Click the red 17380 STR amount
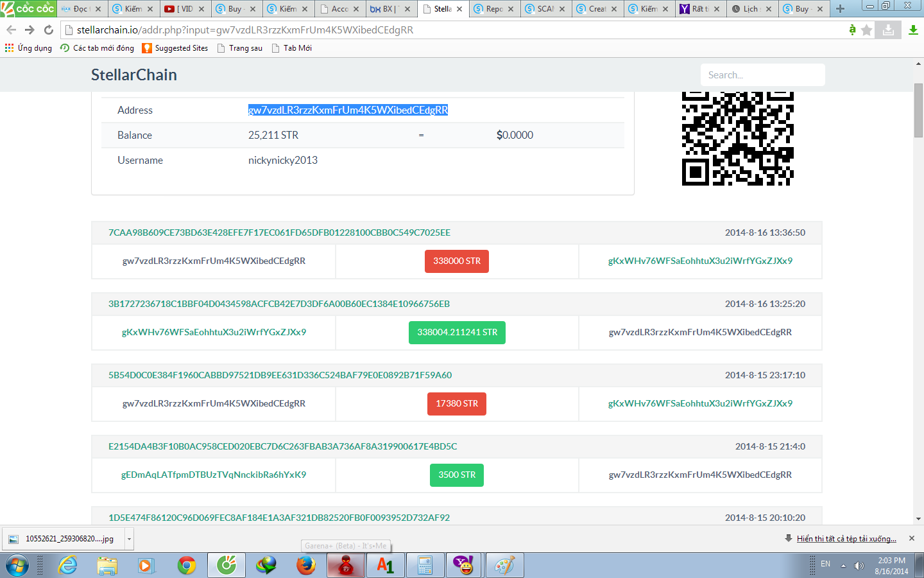This screenshot has width=924, height=578. (457, 404)
